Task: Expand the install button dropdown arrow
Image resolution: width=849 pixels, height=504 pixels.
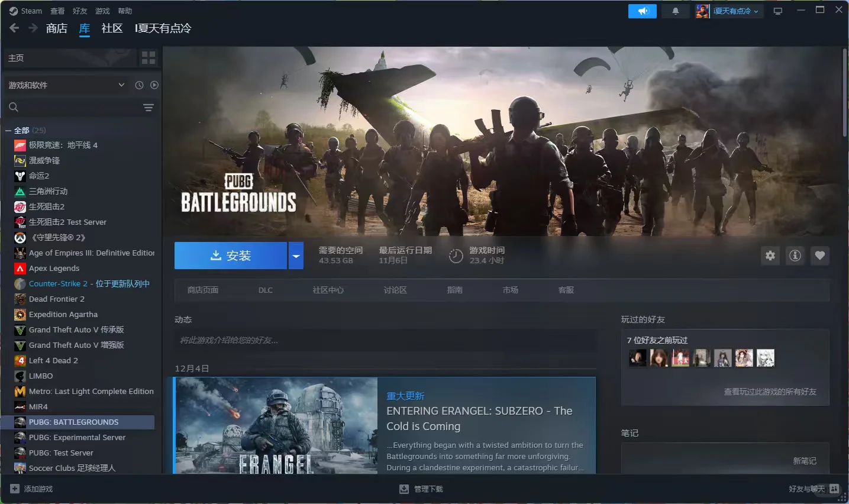Action: [296, 256]
